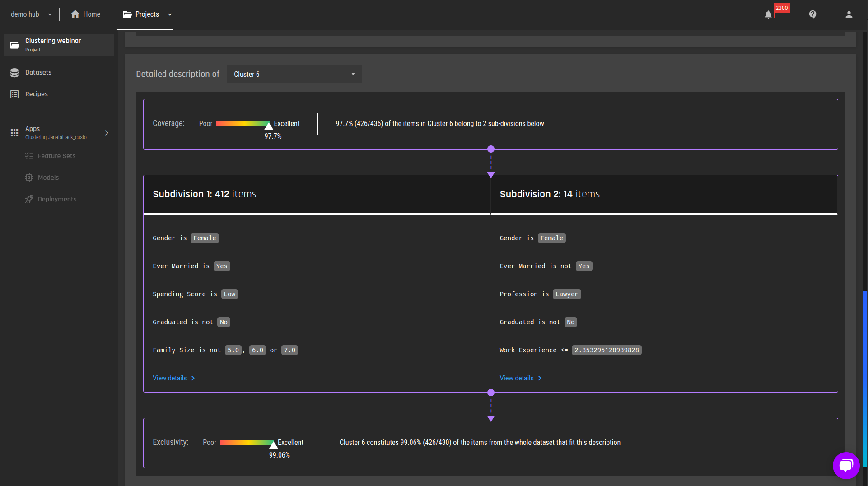
Task: Click the page vertical scrollbar
Action: [x=865, y=379]
